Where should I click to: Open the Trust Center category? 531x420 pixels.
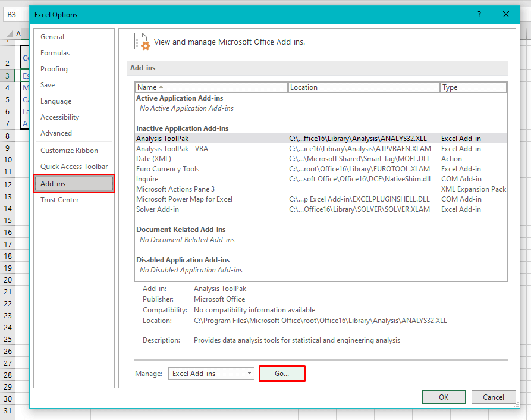(x=59, y=199)
